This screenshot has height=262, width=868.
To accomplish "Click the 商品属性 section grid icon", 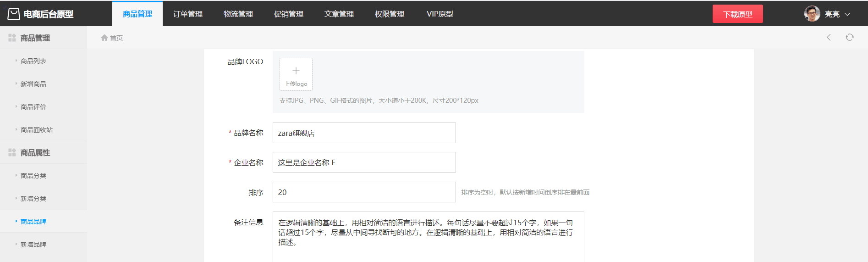I will click(12, 152).
